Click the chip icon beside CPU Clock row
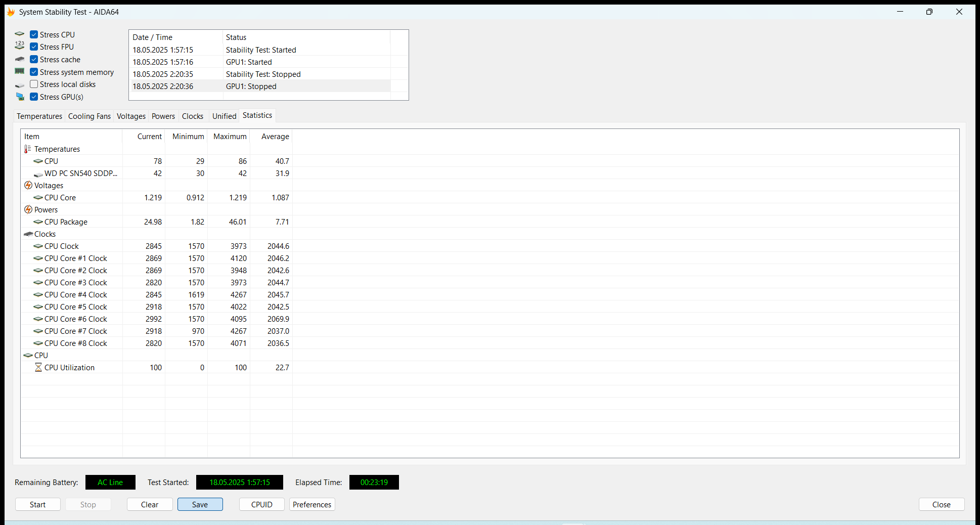This screenshot has height=525, width=980. pos(38,246)
